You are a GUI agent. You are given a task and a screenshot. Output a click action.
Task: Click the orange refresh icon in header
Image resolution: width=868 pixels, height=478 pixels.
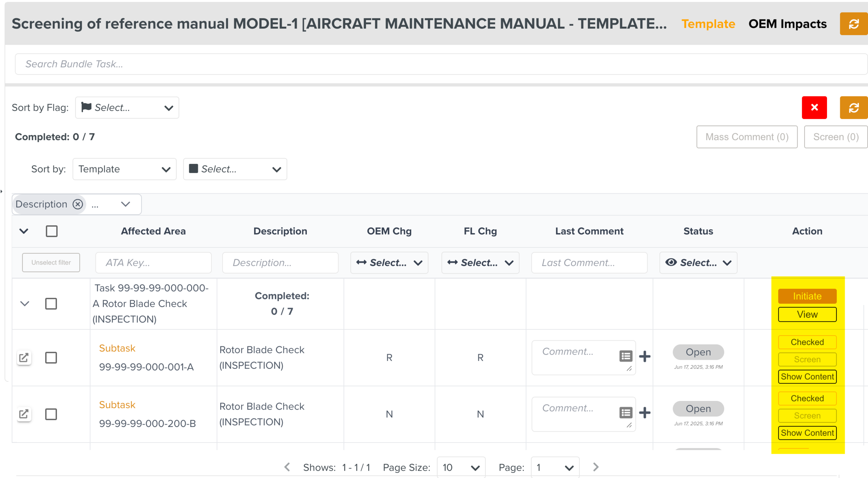coord(853,24)
